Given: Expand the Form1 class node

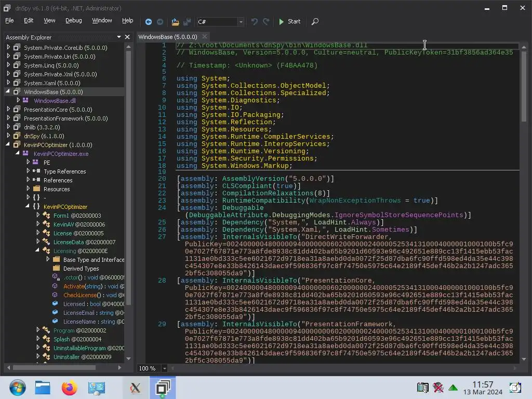Looking at the screenshot, I should click(x=38, y=215).
